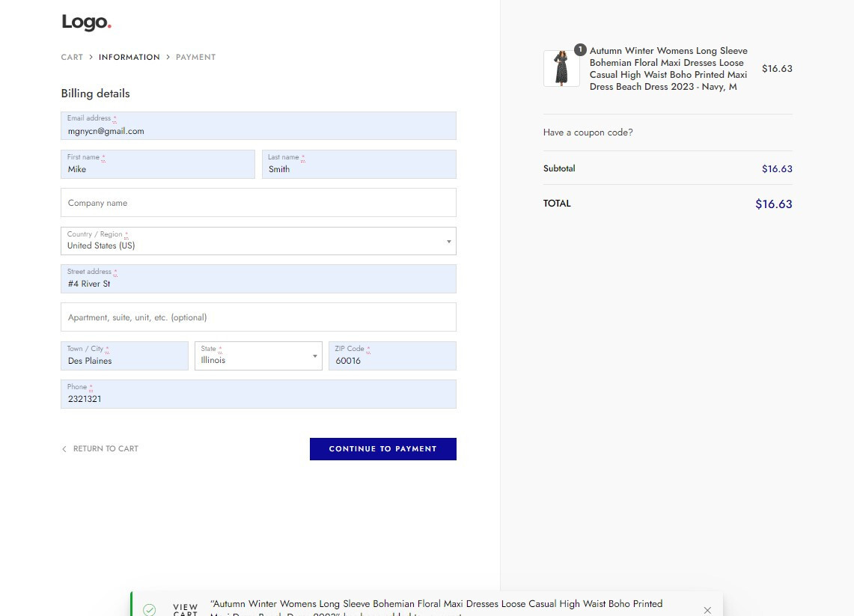Click RETURN TO CART link
The image size is (854, 616).
pos(100,449)
